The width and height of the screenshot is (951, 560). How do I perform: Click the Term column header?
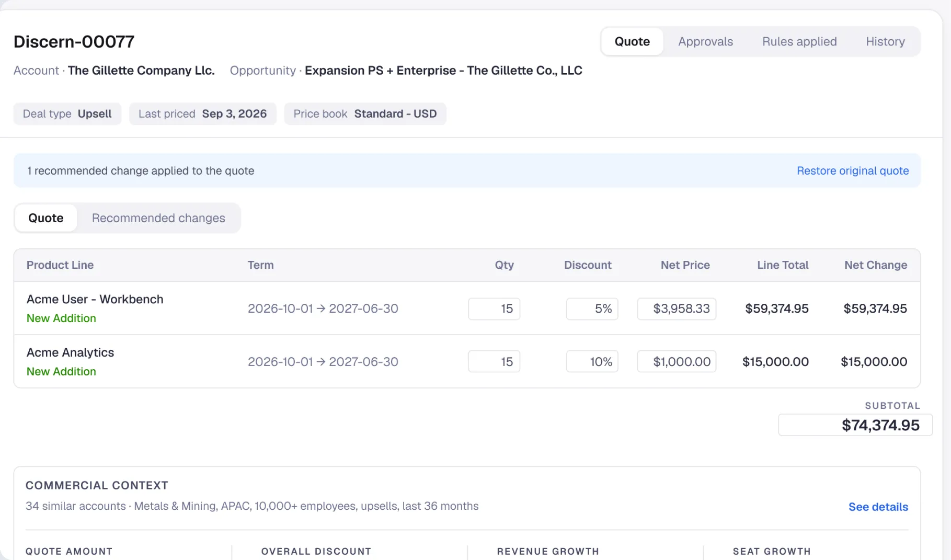coord(260,265)
